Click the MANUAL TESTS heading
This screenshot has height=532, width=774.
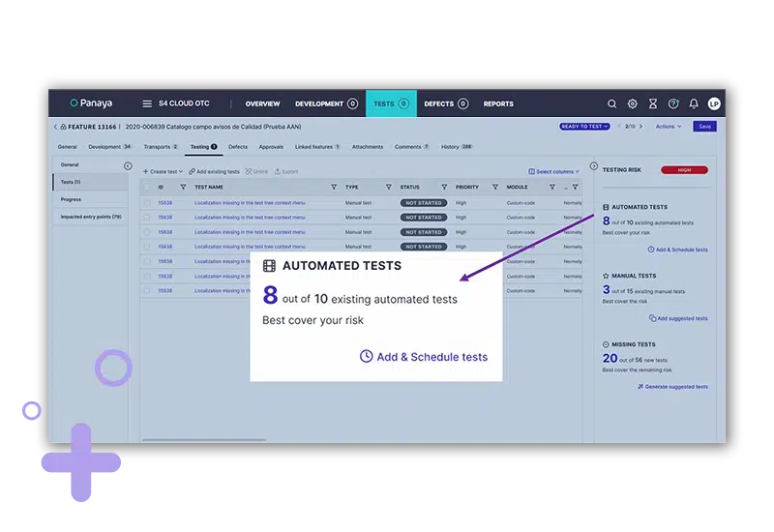pos(634,276)
